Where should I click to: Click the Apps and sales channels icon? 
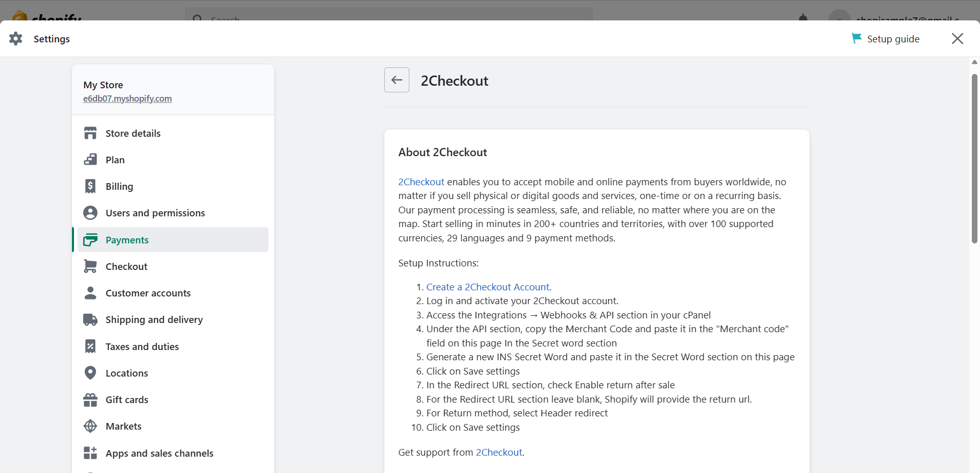pyautogui.click(x=90, y=453)
